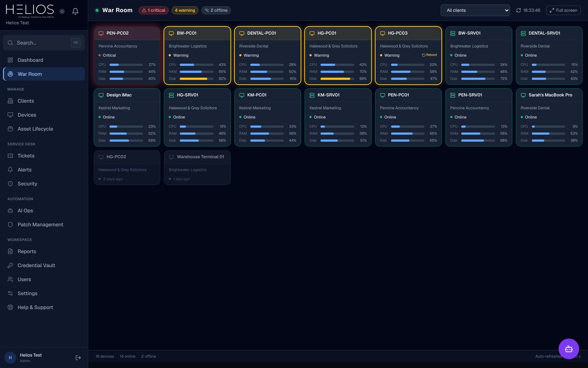Screen dimensions: 588x368
Task: Filter by the 2 offline badge
Action: click(216, 10)
